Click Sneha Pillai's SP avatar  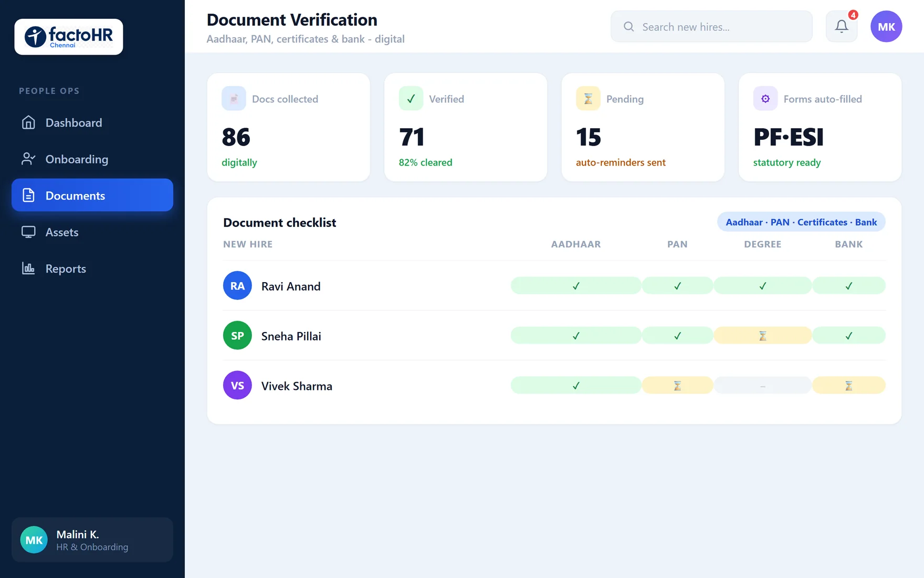(x=237, y=335)
